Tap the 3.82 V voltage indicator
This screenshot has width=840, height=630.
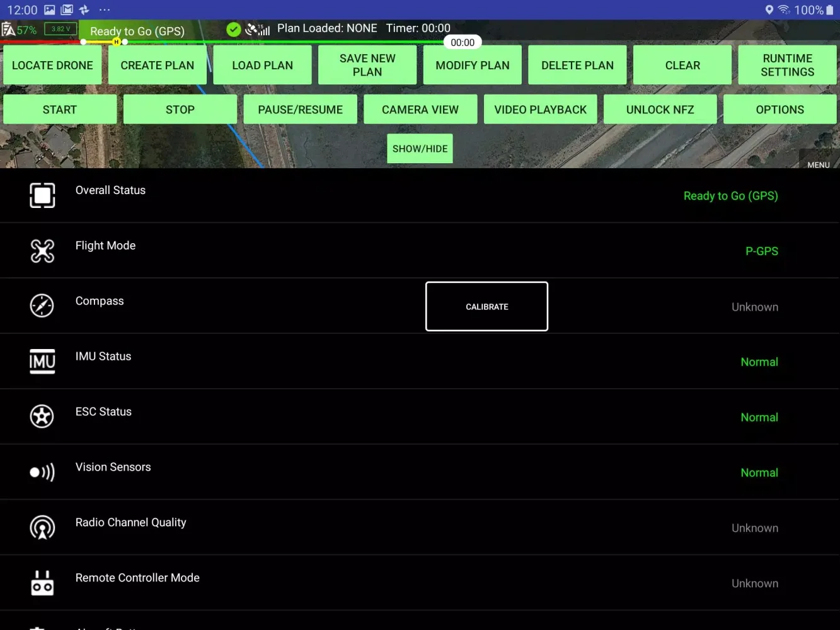click(61, 29)
